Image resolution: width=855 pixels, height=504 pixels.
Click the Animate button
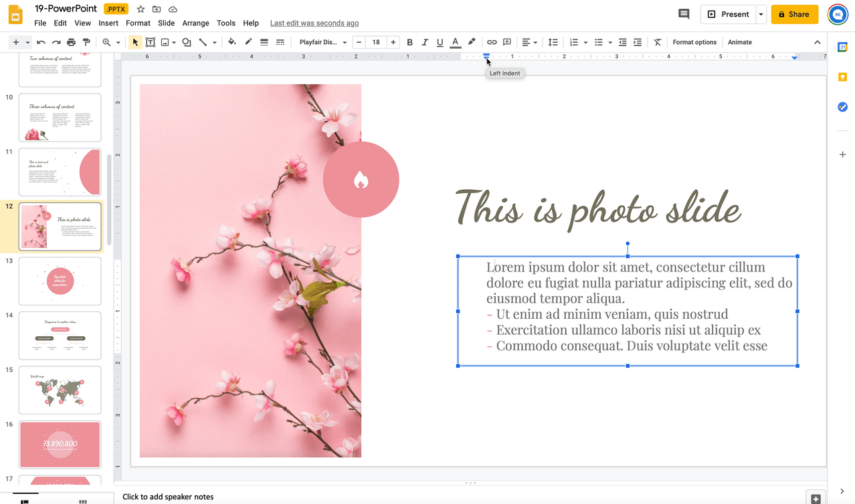(x=740, y=42)
